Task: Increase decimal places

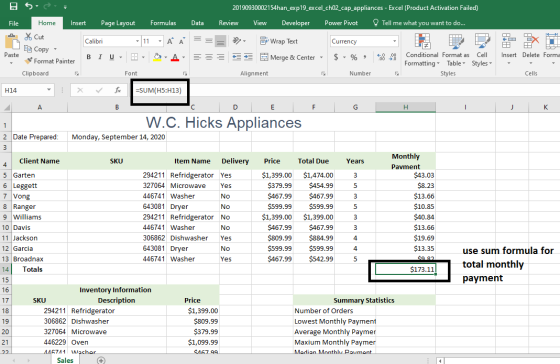Action: [x=381, y=57]
